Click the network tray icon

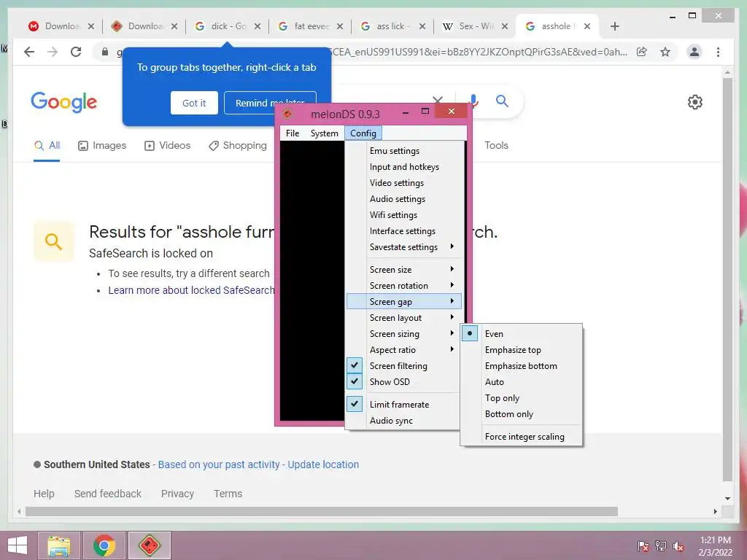click(x=661, y=545)
